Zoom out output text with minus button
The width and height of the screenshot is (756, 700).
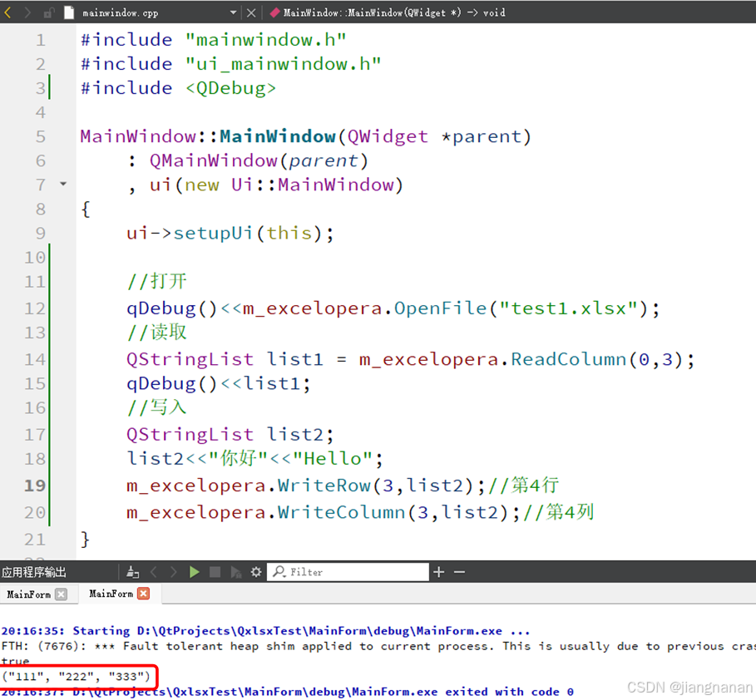[459, 572]
